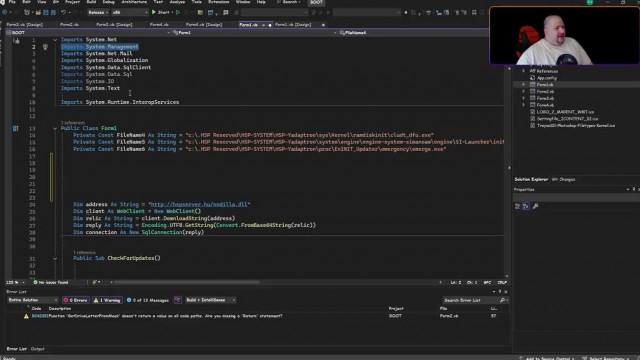The height and width of the screenshot is (360, 640).
Task: Open the File menu
Action: (12, 2)
